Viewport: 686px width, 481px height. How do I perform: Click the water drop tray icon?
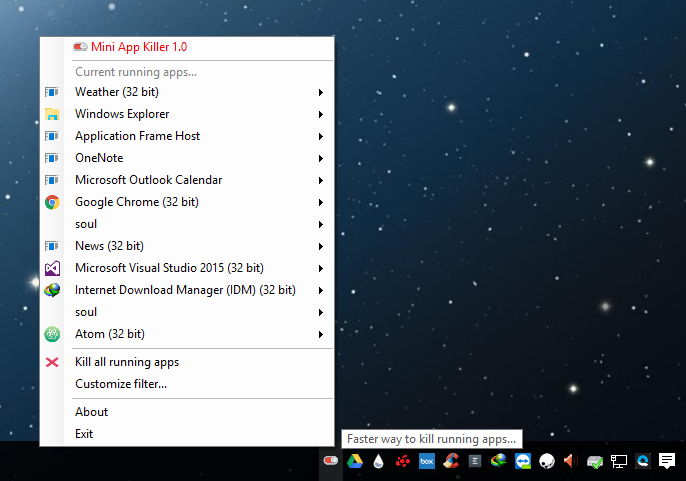(378, 461)
